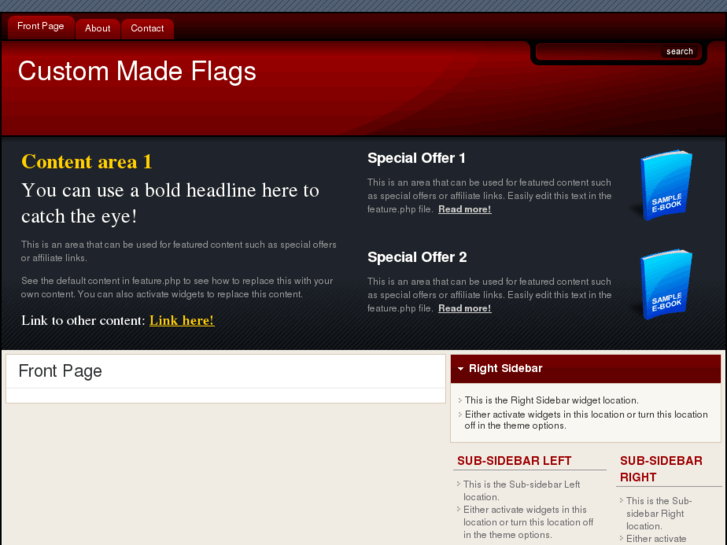Click the 'See the default content in feature.php' paragraph
This screenshot has width=727, height=545.
click(x=177, y=288)
